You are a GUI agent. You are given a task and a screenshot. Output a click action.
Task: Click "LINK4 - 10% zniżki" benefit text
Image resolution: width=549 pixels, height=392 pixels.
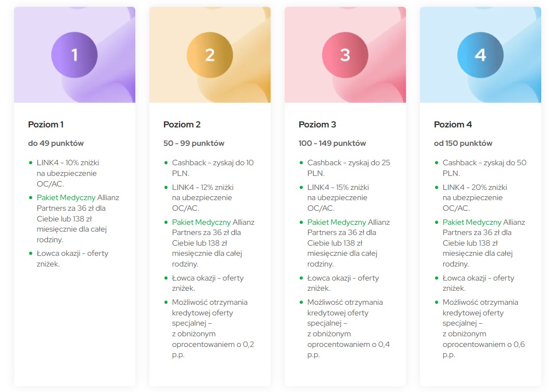tap(67, 163)
